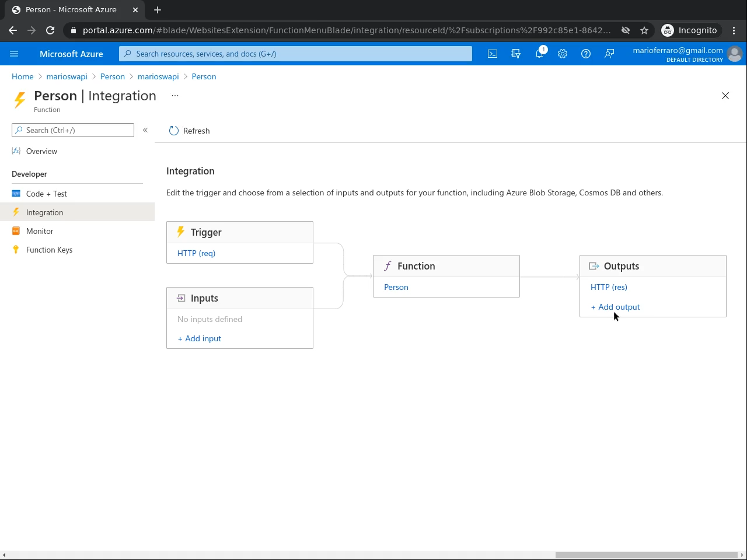Navigate to Home breadcrumb
This screenshot has width=747, height=560.
pyautogui.click(x=23, y=76)
